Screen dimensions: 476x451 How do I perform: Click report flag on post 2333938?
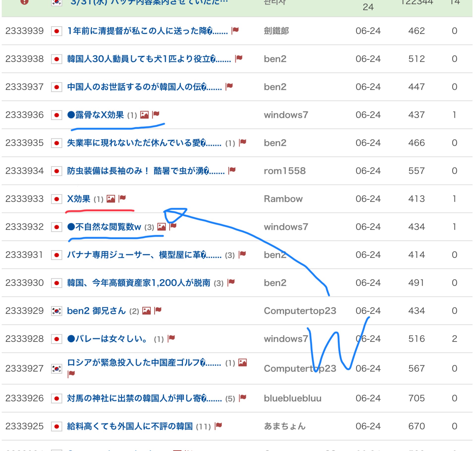pyautogui.click(x=239, y=59)
